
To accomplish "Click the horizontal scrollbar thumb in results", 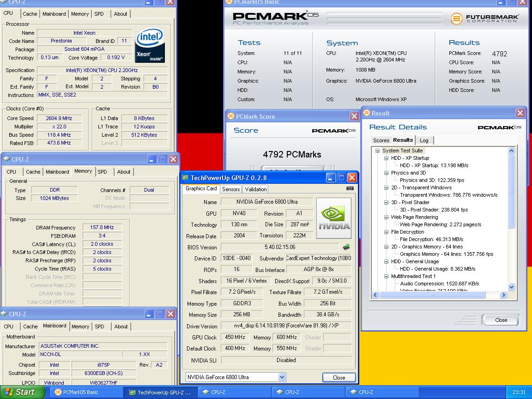I will coord(432,295).
